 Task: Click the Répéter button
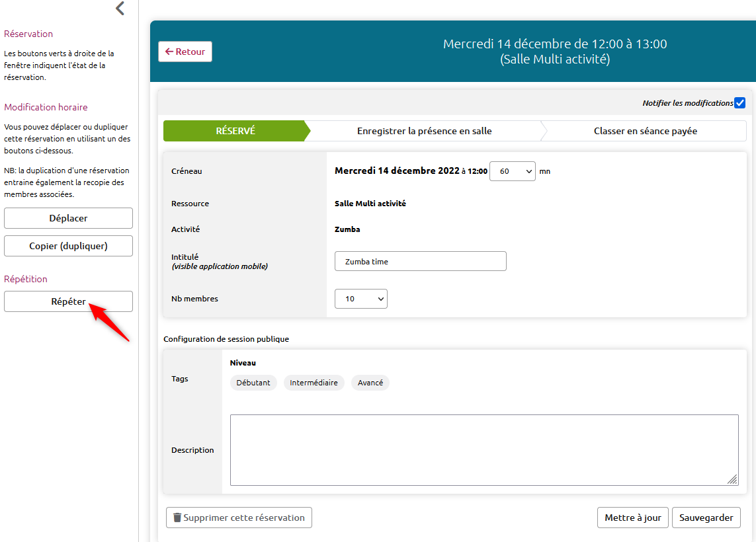coord(68,301)
